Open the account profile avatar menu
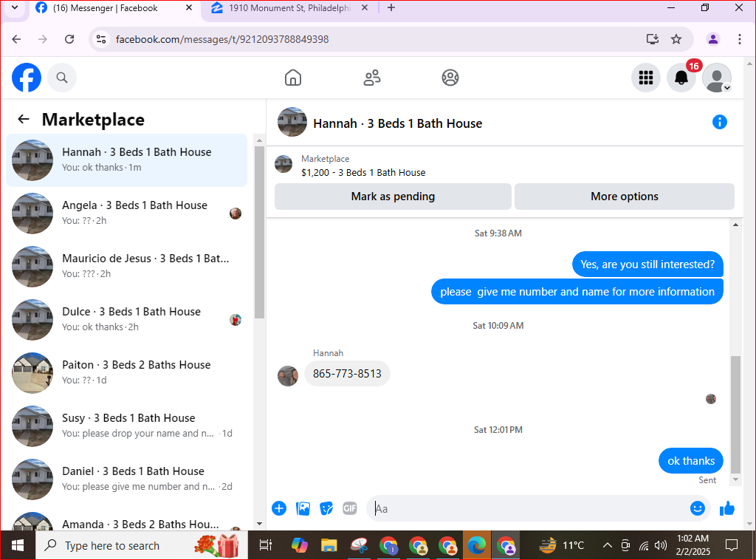 pyautogui.click(x=717, y=78)
